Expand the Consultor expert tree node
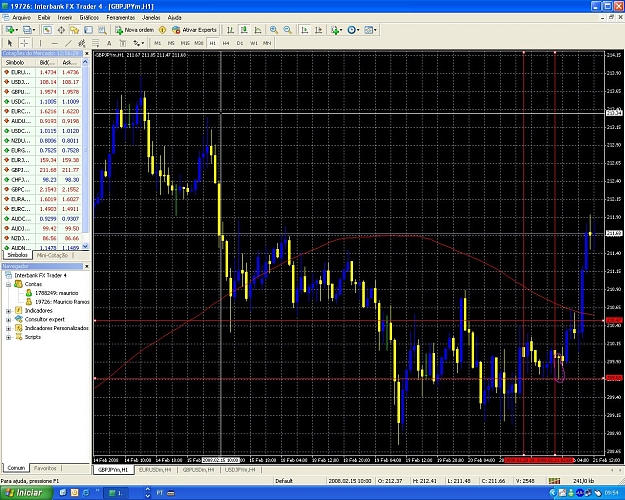Viewport: 625px width, 500px height. [8, 319]
